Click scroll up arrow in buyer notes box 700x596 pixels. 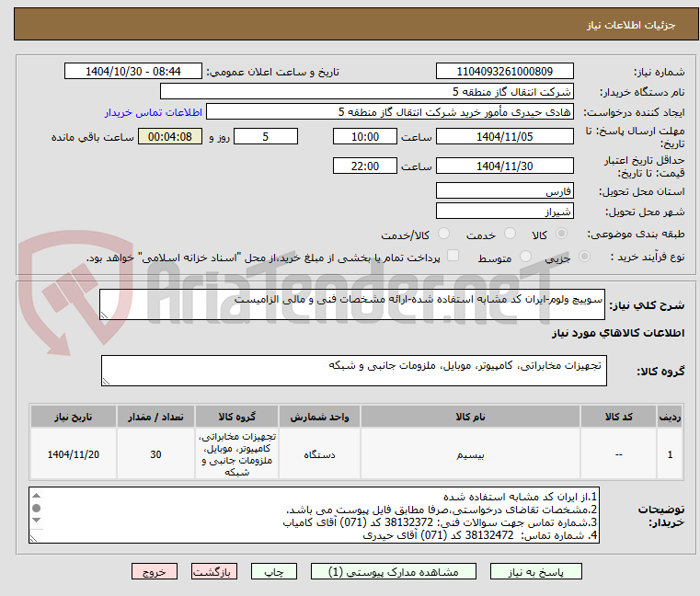[x=37, y=496]
